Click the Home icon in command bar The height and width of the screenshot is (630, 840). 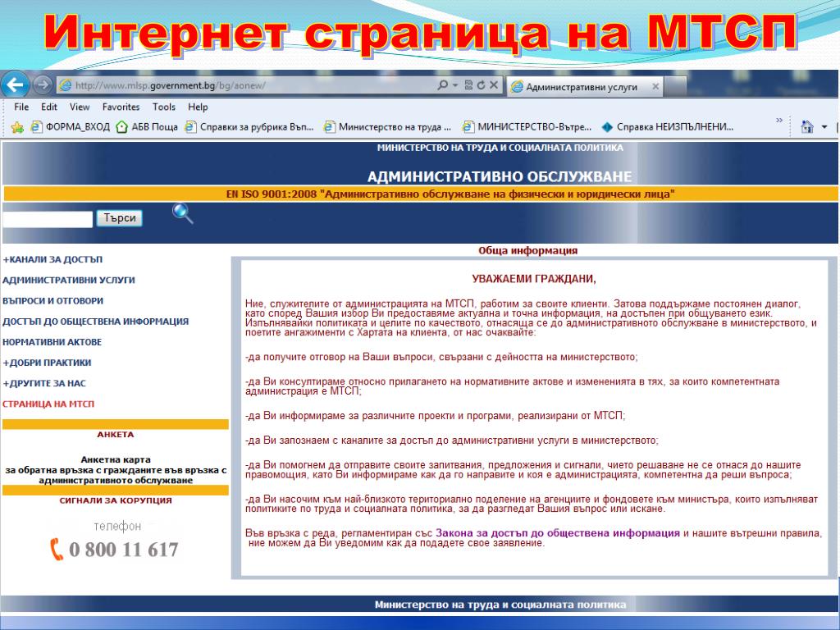[807, 127]
